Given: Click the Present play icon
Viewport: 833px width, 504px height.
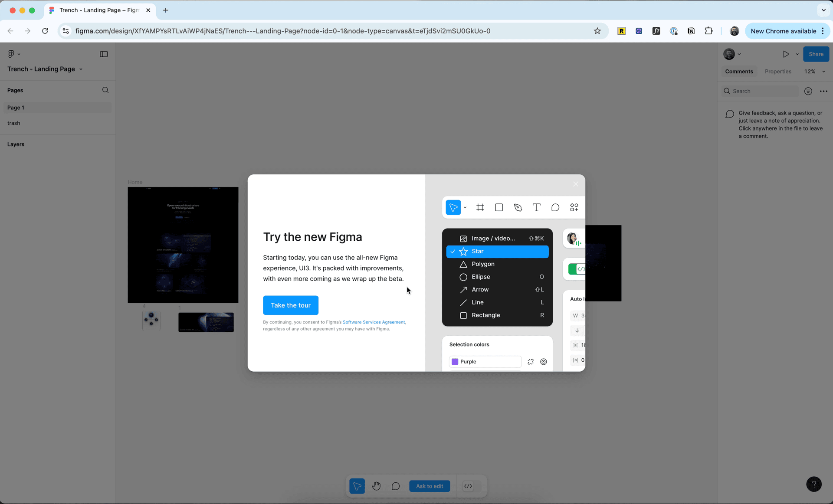Looking at the screenshot, I should point(785,54).
